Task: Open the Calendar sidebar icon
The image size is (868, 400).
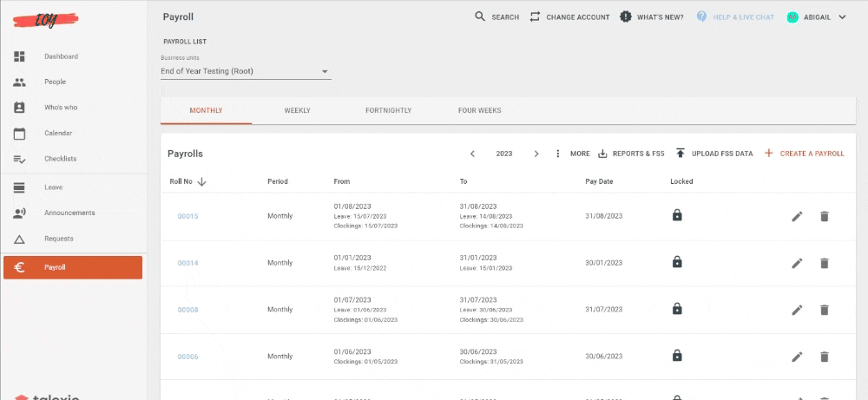Action: pyautogui.click(x=19, y=134)
